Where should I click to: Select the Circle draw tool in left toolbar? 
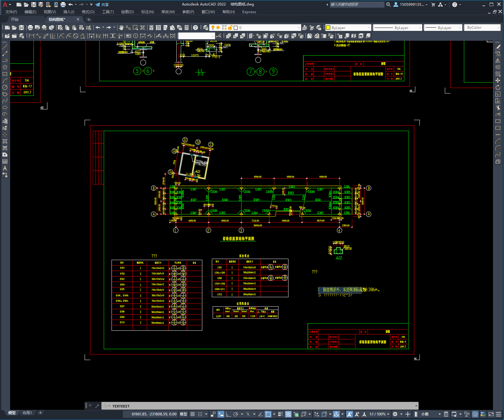point(5,87)
